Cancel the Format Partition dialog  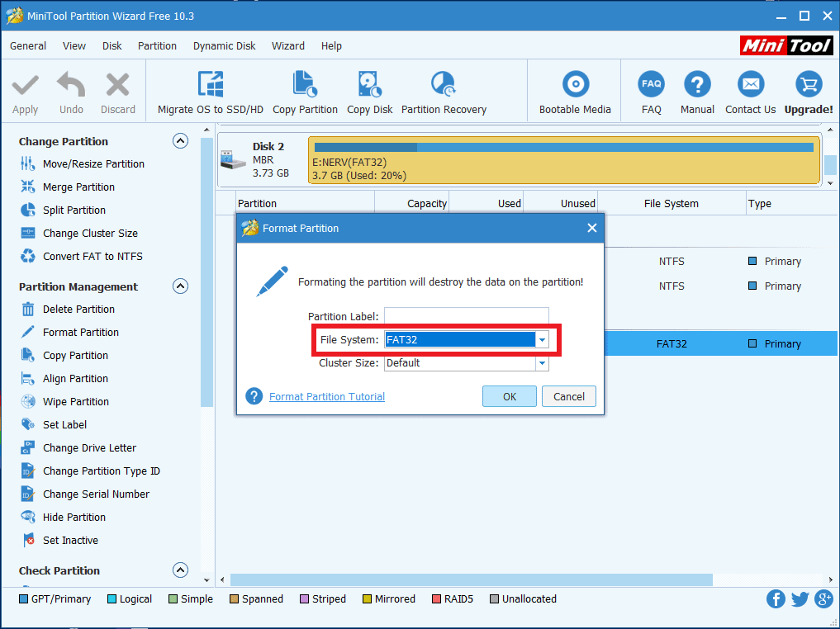pyautogui.click(x=569, y=396)
